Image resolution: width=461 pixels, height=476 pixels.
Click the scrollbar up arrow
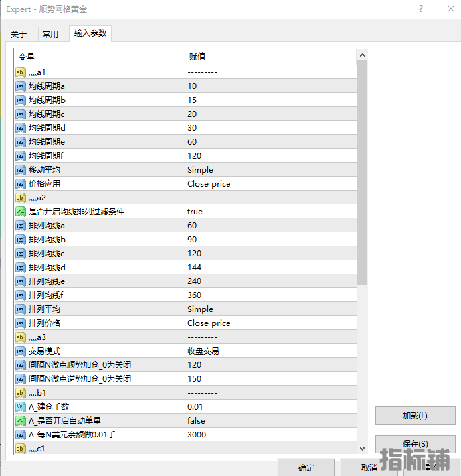[362, 55]
